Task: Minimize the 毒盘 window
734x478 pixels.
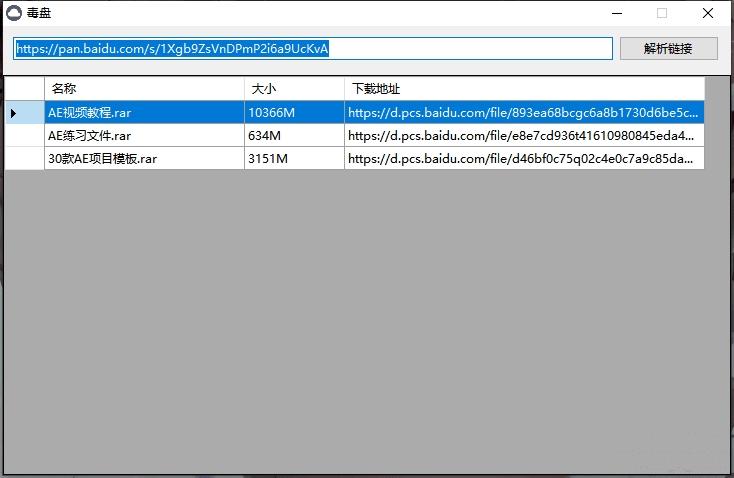Action: coord(617,13)
